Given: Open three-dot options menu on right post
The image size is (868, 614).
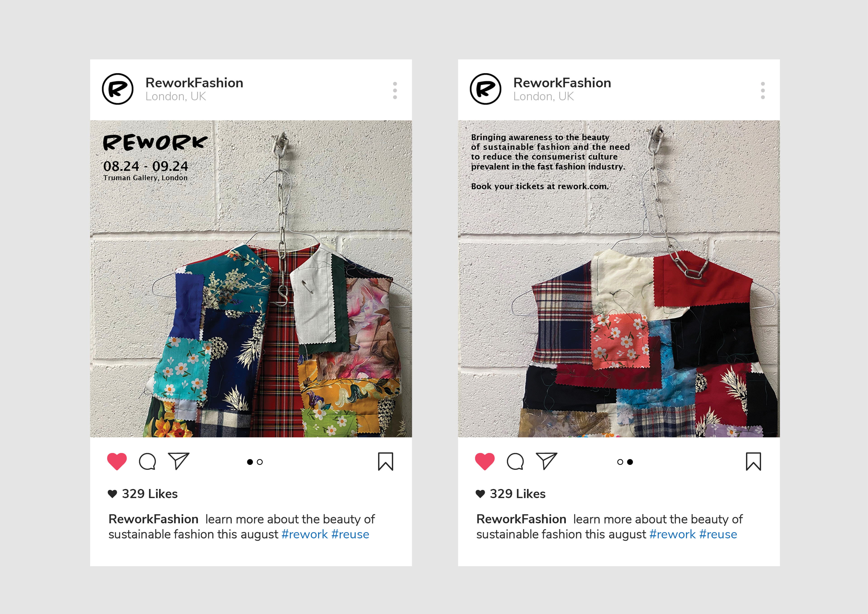Looking at the screenshot, I should pos(763,90).
